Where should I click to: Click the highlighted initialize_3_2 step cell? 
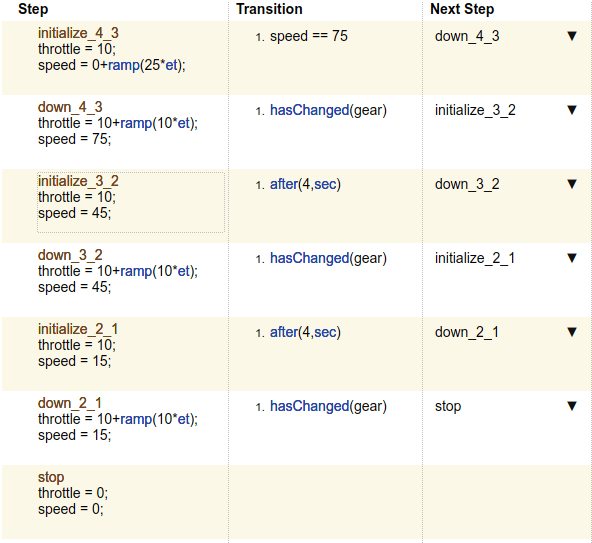(131, 202)
